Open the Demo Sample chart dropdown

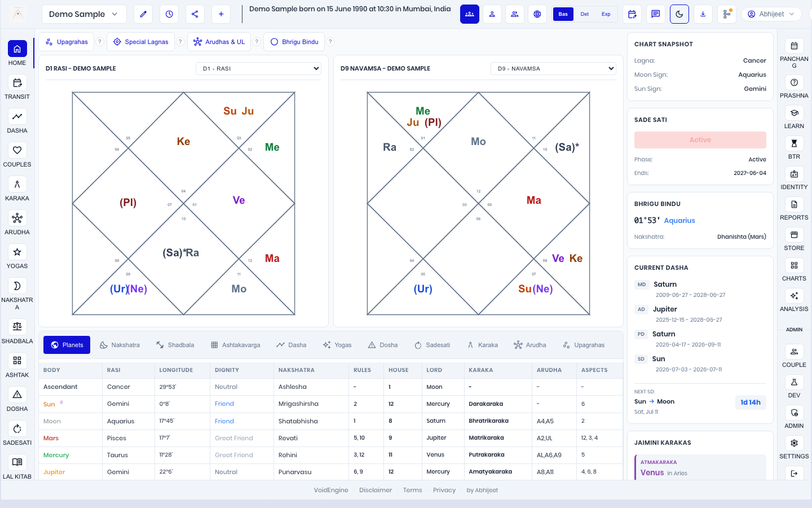pos(83,14)
